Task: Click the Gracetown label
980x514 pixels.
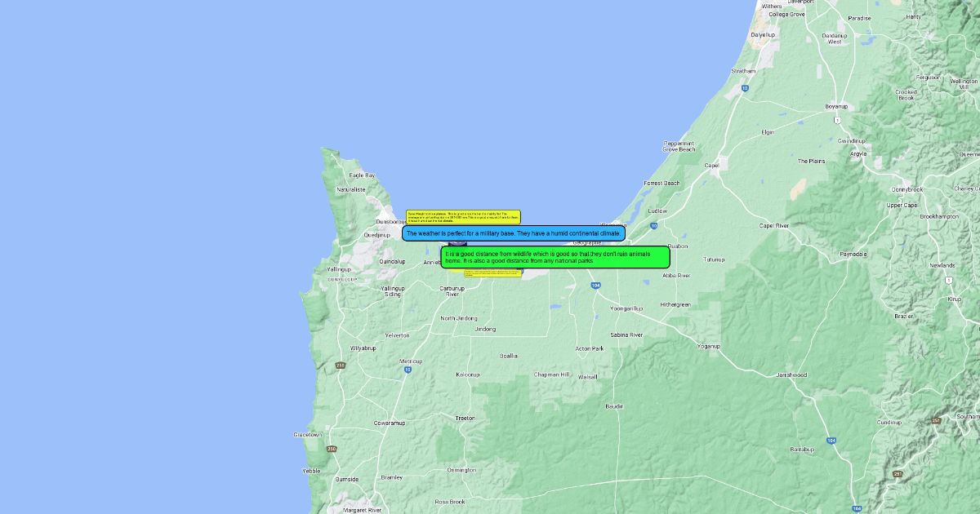Action: pyautogui.click(x=307, y=435)
